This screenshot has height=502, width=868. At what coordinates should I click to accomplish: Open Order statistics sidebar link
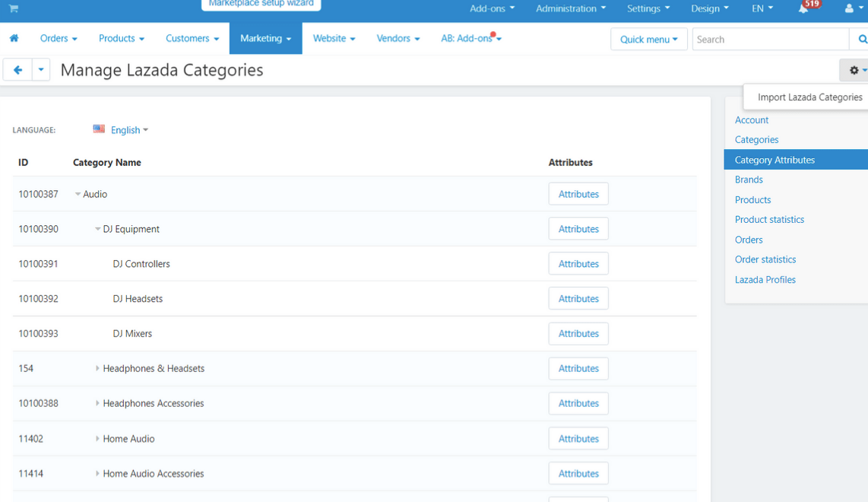point(765,259)
